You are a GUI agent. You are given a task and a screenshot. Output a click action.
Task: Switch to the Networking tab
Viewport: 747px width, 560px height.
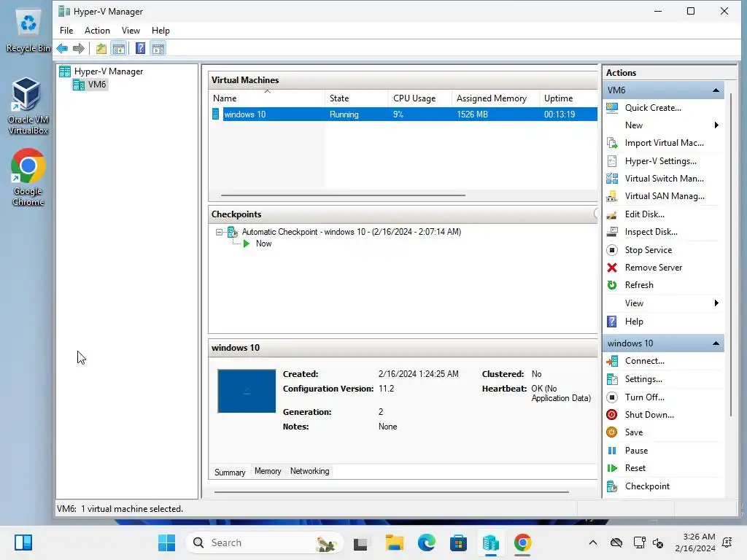point(309,471)
